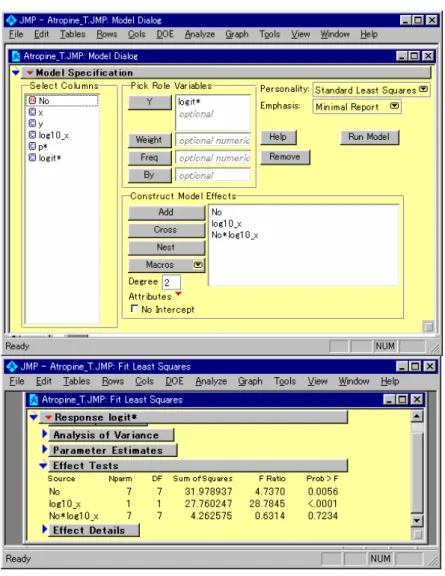Viewport: 445px width, 576px height.
Task: Click scroll up arrow in Fit Least Squares report
Action: [x=417, y=416]
